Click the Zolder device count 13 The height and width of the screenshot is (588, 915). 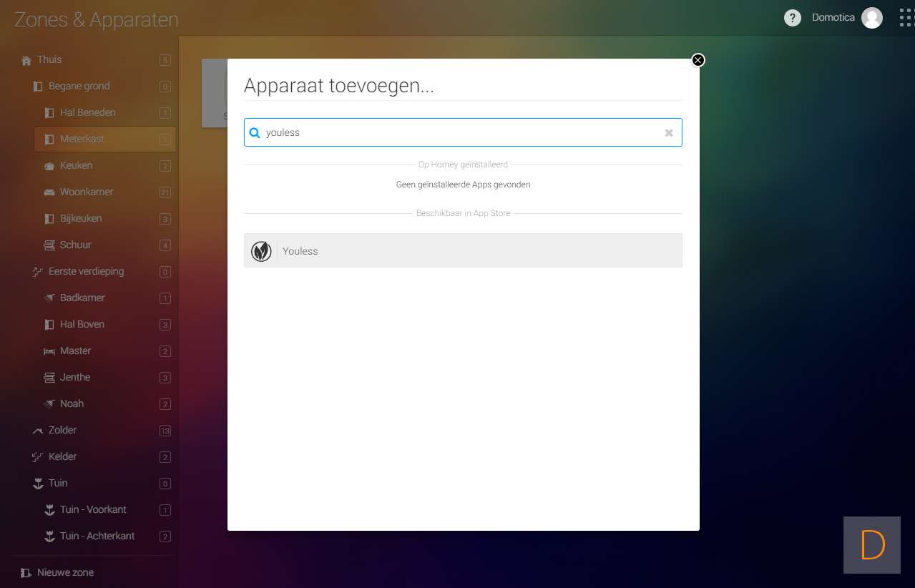pyautogui.click(x=165, y=431)
